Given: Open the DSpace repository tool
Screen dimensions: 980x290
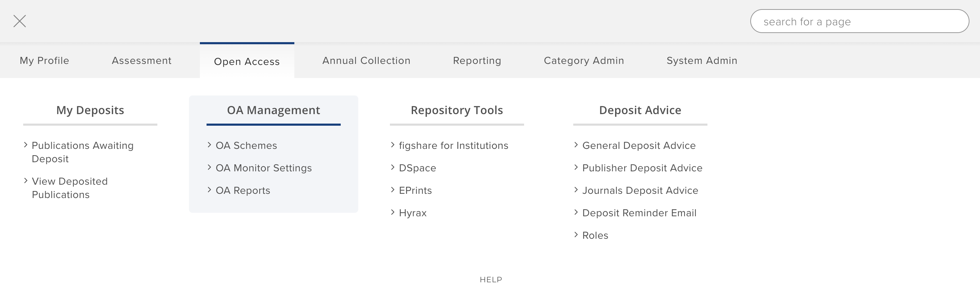Looking at the screenshot, I should pyautogui.click(x=417, y=168).
